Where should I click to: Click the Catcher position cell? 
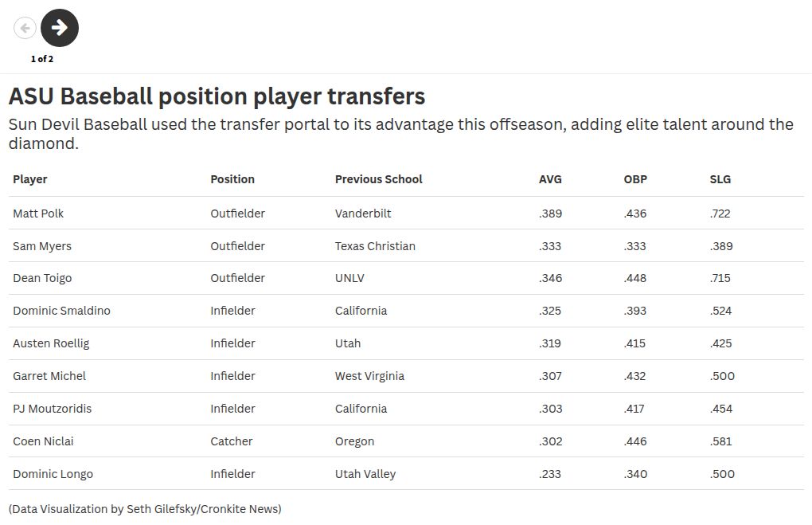pos(232,441)
